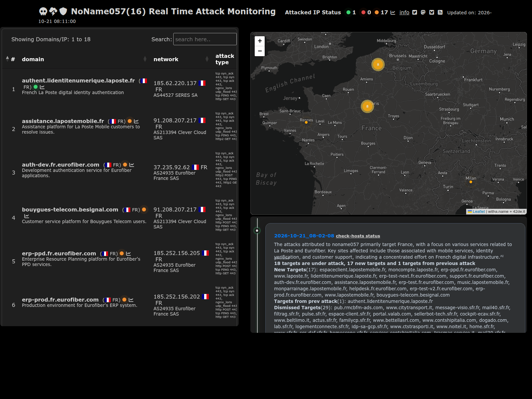Open the info link in header
Viewport: 532px width, 399px height.
(x=404, y=12)
